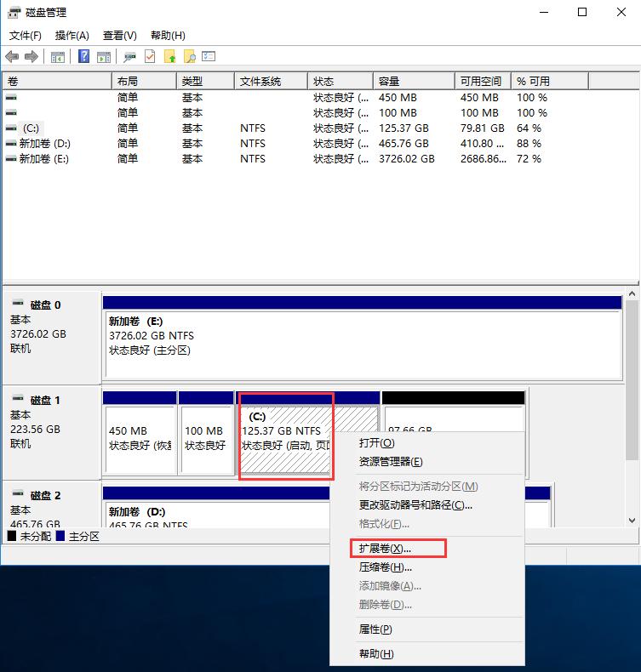Click the disk pane scroll up arrow
The width and height of the screenshot is (641, 672).
tap(632, 294)
